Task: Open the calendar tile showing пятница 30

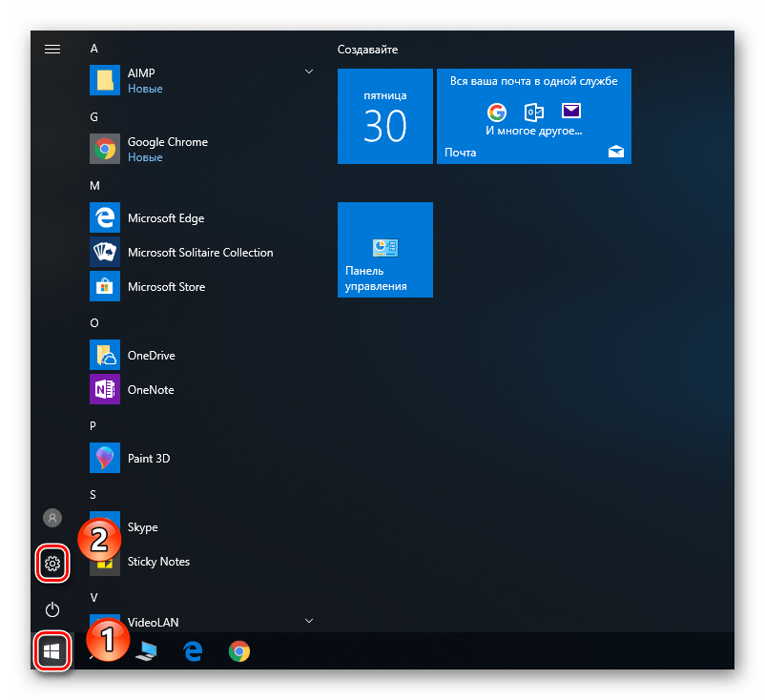Action: click(385, 116)
